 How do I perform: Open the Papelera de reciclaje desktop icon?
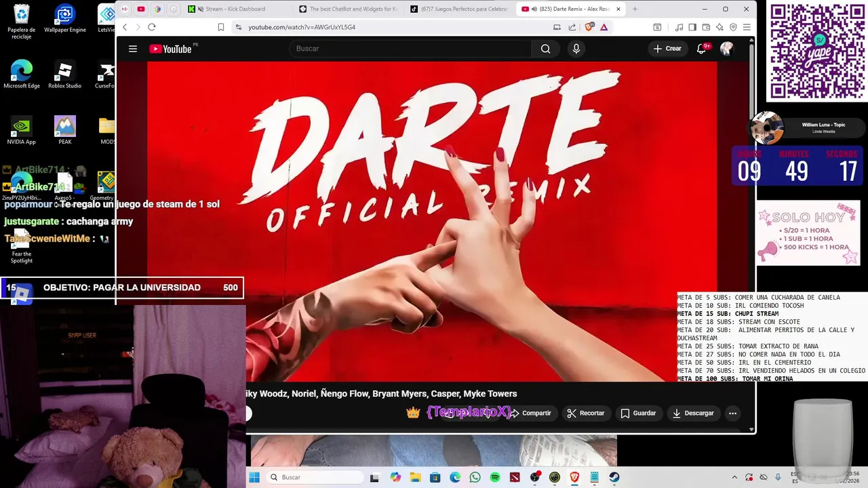tap(22, 22)
